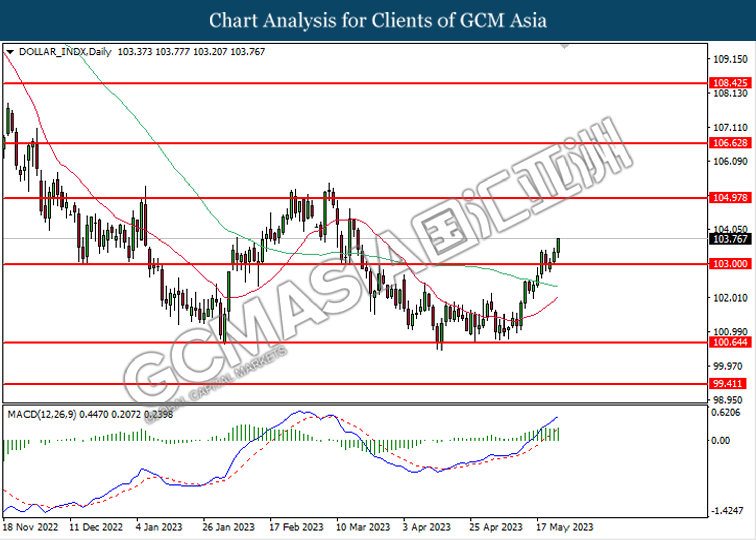Click OHLC values 103.373 103.777 103.207 103.767
Image resolution: width=756 pixels, height=540 pixels.
(x=191, y=52)
